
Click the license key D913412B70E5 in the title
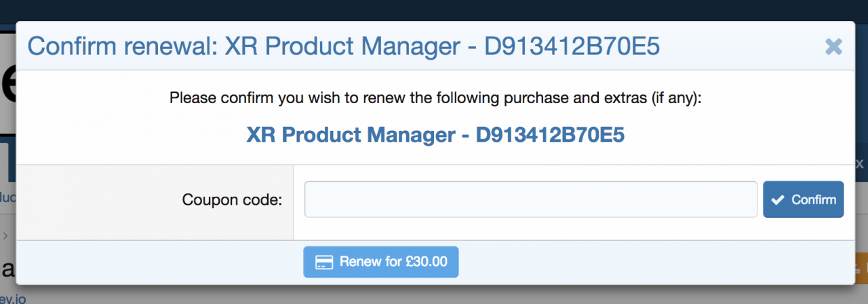click(572, 46)
